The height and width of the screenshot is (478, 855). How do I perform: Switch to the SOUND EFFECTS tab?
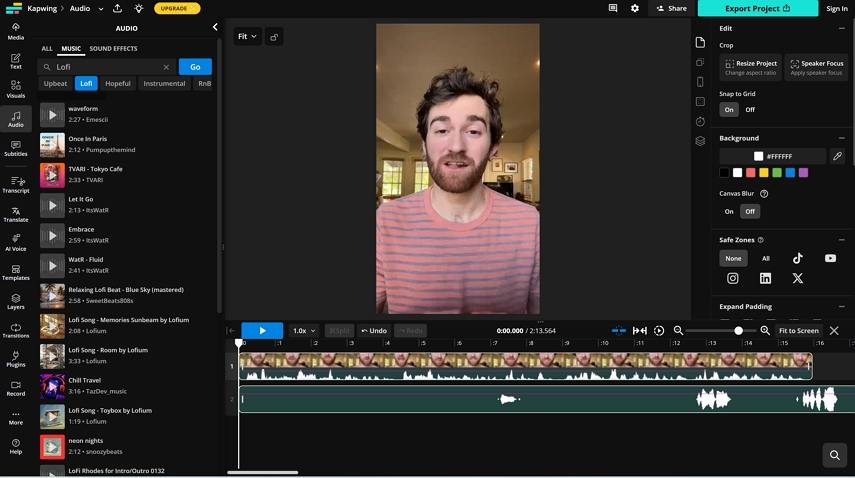click(113, 49)
